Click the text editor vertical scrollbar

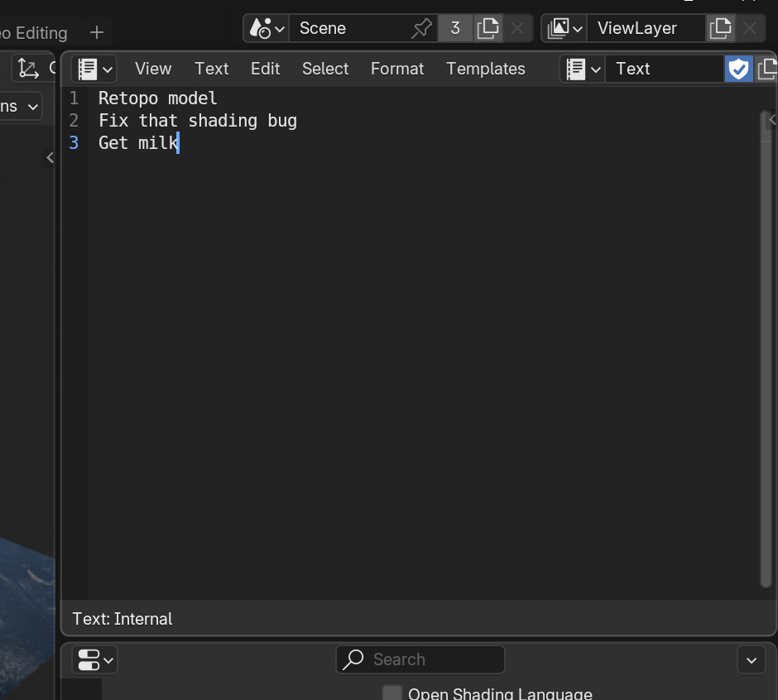click(765, 349)
